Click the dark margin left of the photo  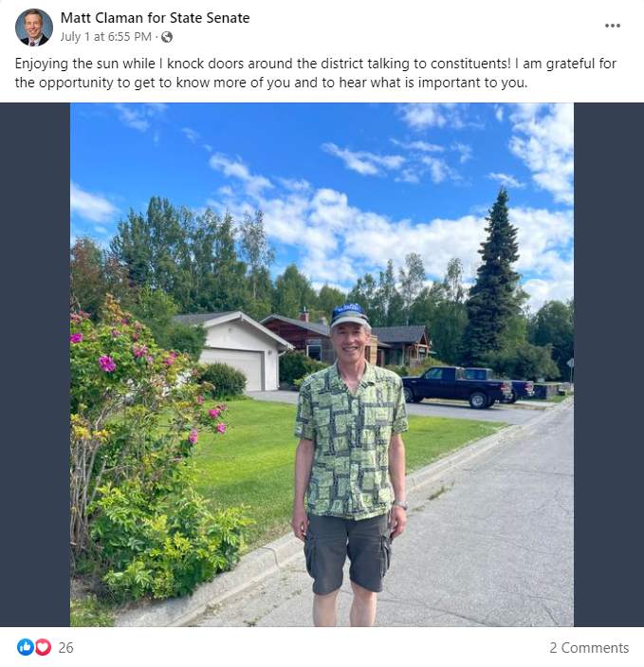pyautogui.click(x=35, y=364)
